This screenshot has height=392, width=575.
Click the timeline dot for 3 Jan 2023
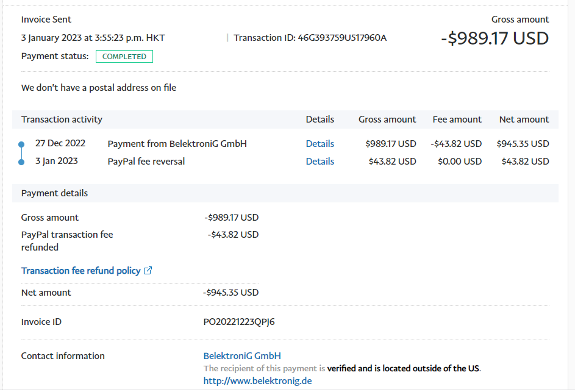21,162
